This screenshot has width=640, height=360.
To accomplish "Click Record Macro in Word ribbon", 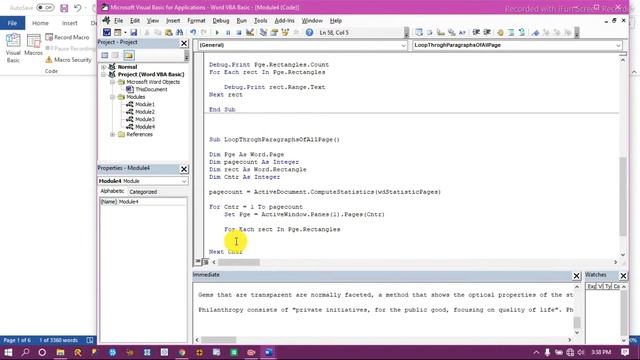I will pyautogui.click(x=67, y=37).
